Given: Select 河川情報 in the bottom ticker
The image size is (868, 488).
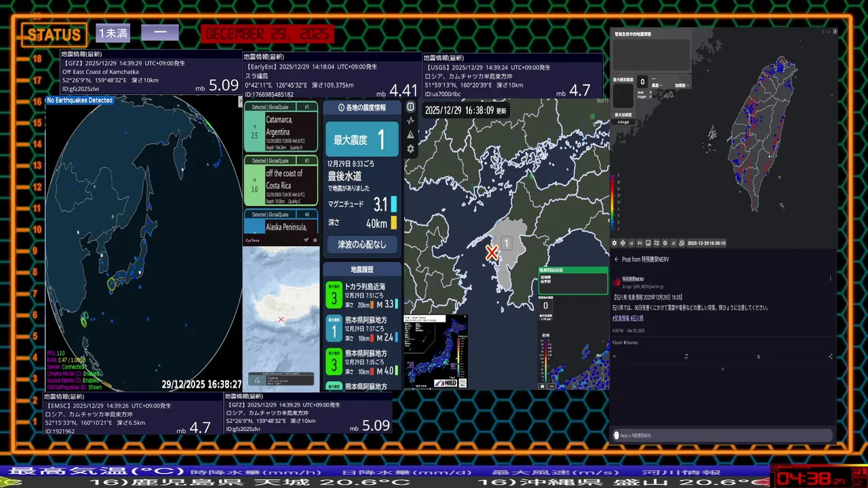Looking at the screenshot, I should (x=680, y=472).
